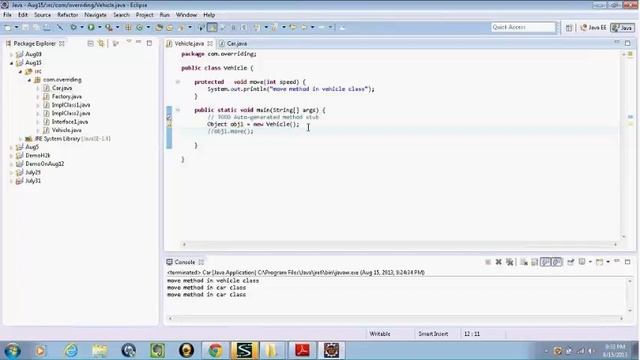
Task: Click the External Tools run icon
Action: point(109,27)
